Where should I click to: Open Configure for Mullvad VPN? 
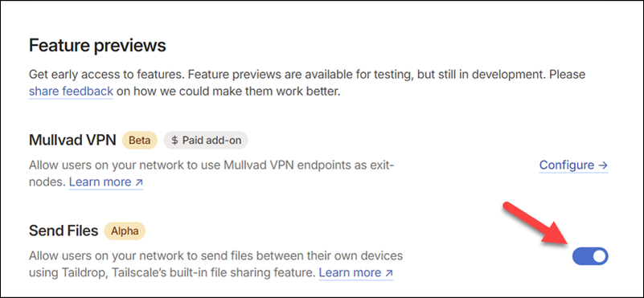(x=573, y=165)
